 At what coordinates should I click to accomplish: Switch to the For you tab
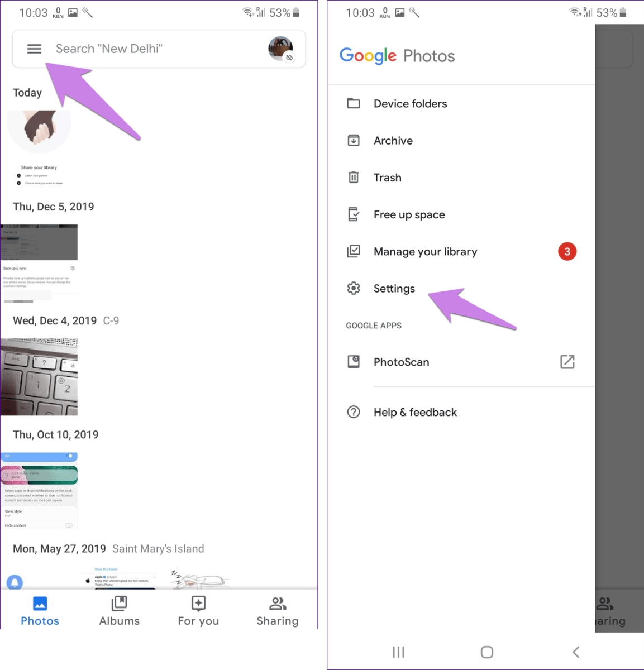tap(198, 611)
